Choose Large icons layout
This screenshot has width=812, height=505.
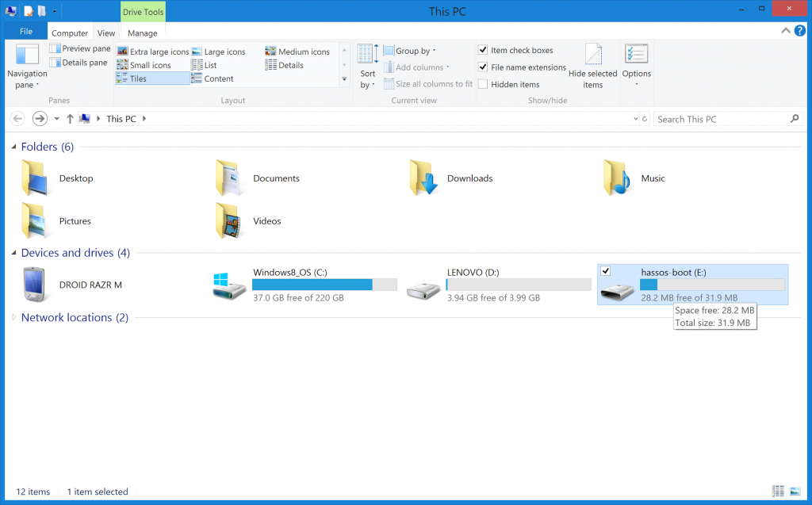219,52
